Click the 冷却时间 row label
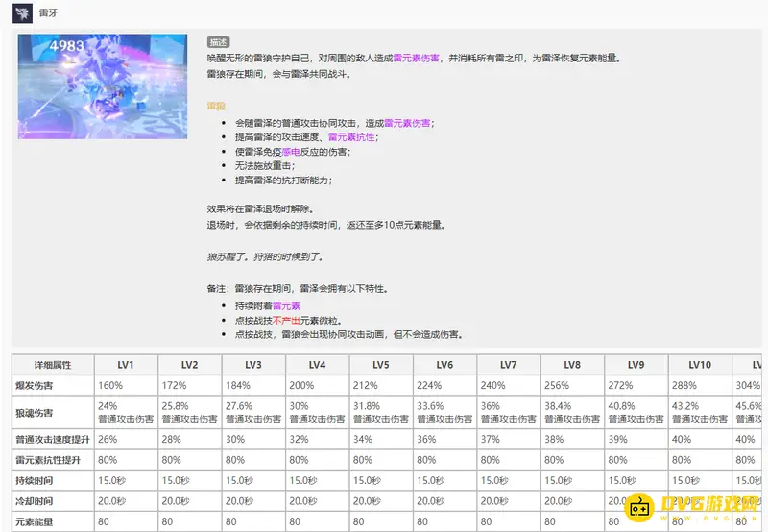Screen dimensions: 768x532 (x=36, y=501)
